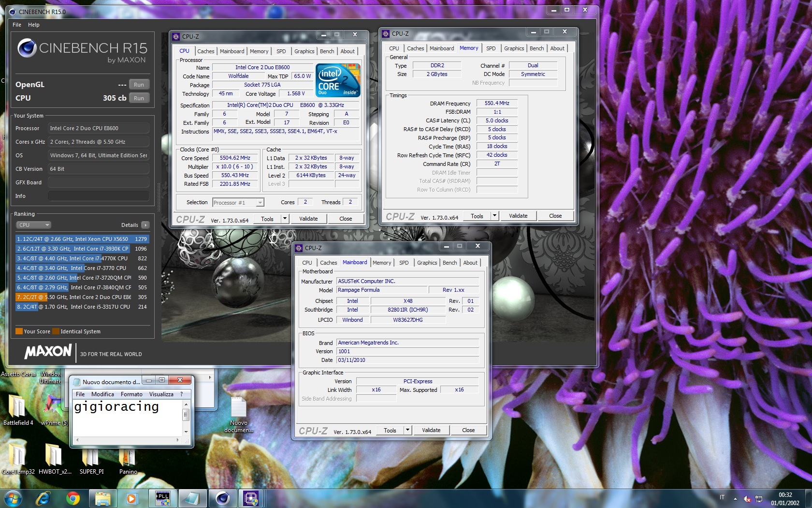Open Ranking CPU dropdown in Cinebench

coord(33,225)
